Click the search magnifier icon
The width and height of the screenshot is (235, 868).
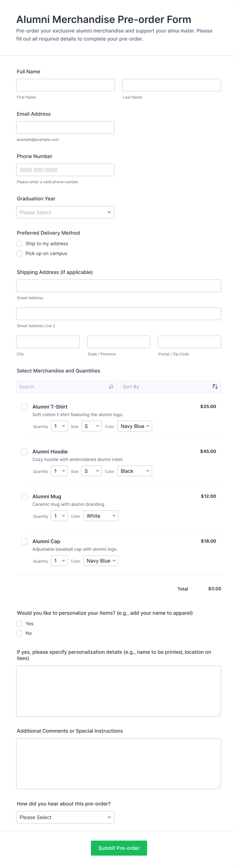tap(111, 386)
